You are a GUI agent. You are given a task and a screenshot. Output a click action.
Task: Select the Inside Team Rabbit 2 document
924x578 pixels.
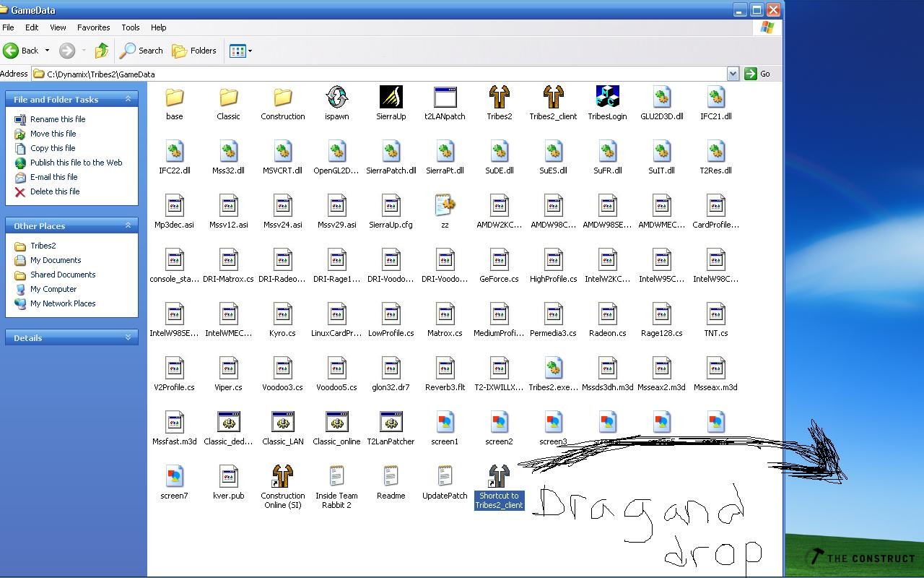tap(336, 477)
